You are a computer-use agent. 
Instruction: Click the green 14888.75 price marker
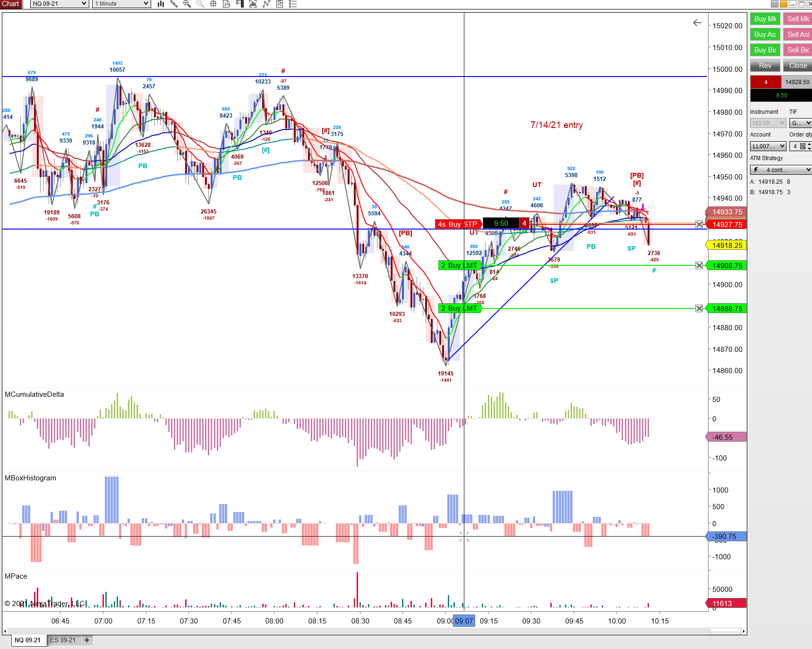726,309
